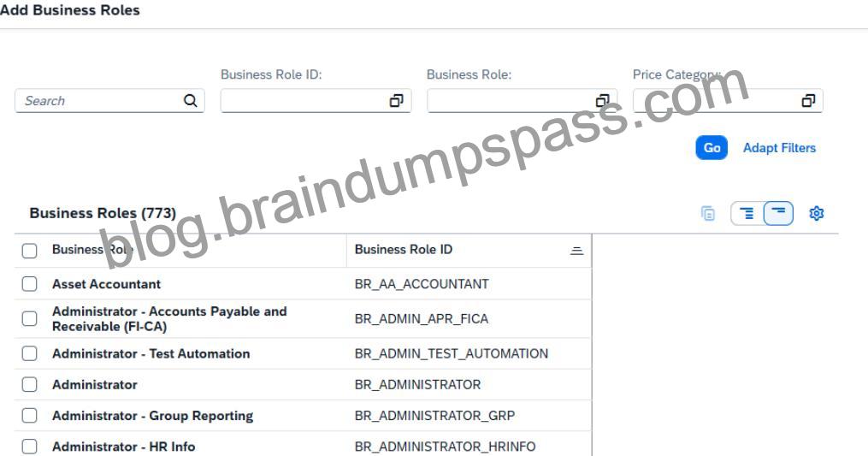This screenshot has width=868, height=456.
Task: Click the copy icon in table toolbar
Action: pyautogui.click(x=708, y=213)
